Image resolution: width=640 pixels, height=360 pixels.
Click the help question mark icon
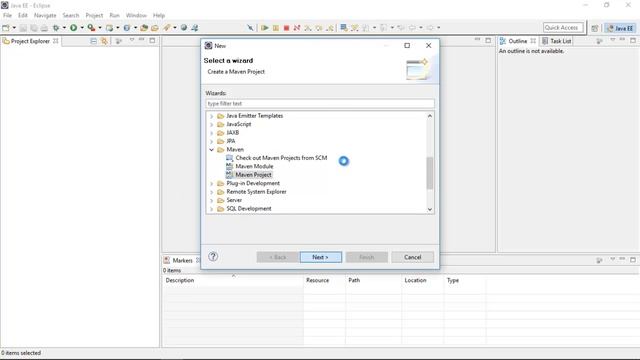coord(213,256)
